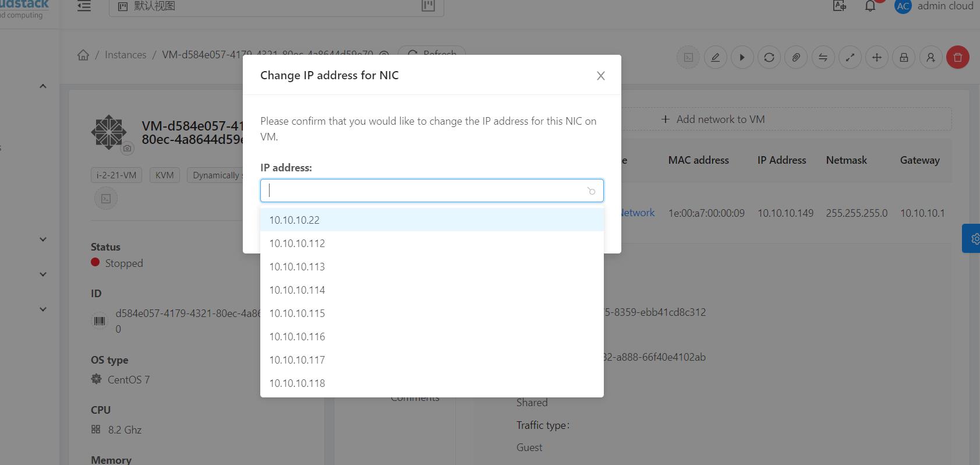Image resolution: width=980 pixels, height=465 pixels.
Task: Select IP address 10.10.10.114
Action: (431, 290)
